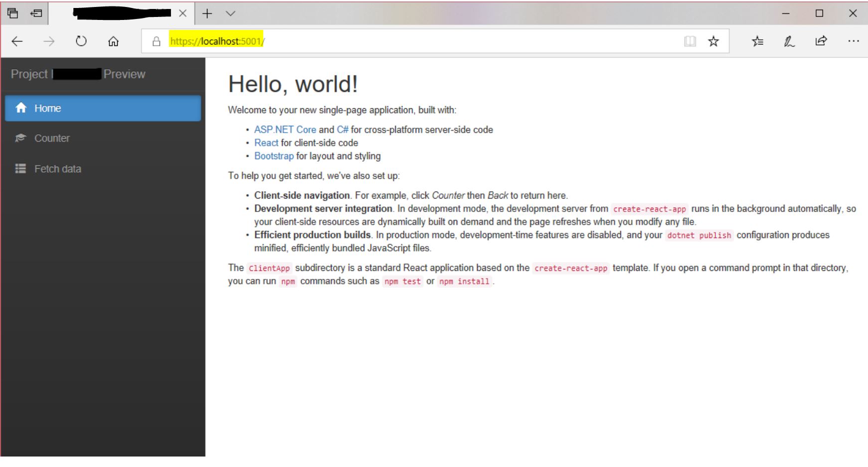Screen dimensions: 868x467
Task: Go to browser Home icon
Action: (113, 41)
